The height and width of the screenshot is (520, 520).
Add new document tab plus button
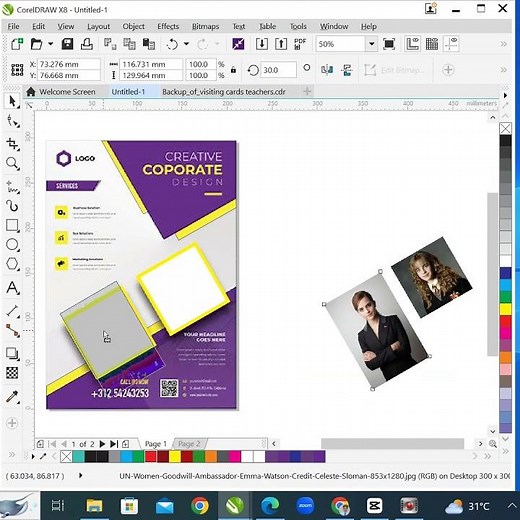click(307, 91)
